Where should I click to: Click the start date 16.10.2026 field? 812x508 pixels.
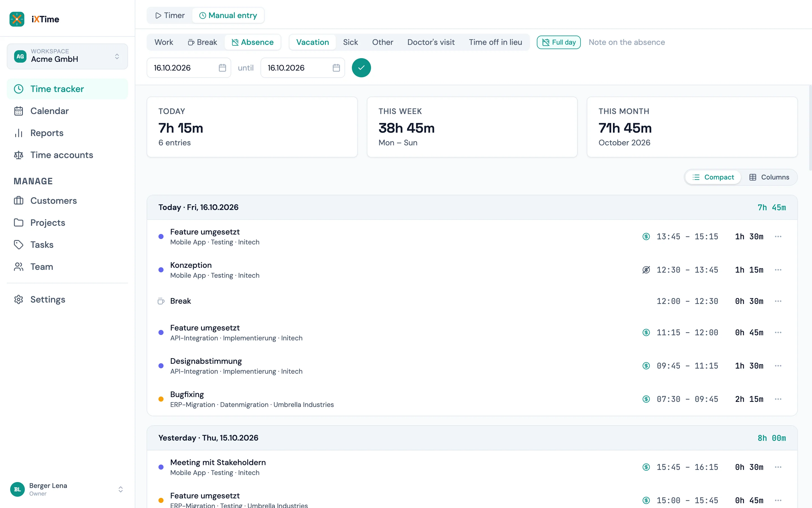pyautogui.click(x=189, y=68)
